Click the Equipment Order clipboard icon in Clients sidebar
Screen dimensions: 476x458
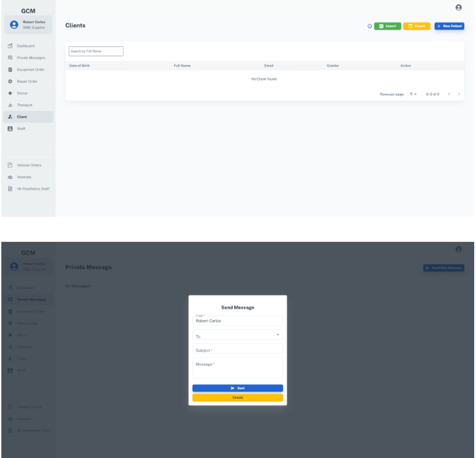click(10, 70)
